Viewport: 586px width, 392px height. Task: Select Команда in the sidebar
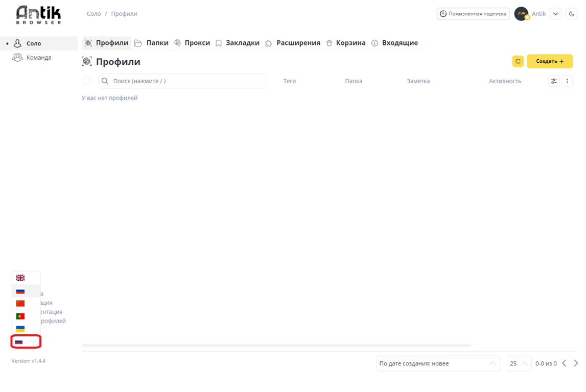[x=39, y=58]
